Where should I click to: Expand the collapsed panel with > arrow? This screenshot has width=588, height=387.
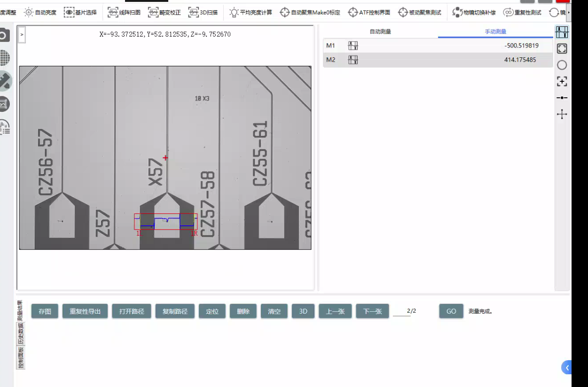coord(22,35)
